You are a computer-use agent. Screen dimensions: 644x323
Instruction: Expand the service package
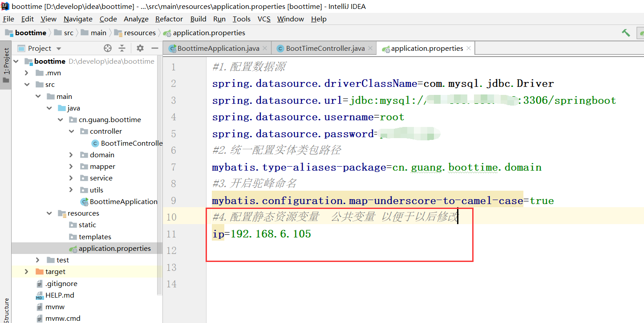(x=72, y=178)
